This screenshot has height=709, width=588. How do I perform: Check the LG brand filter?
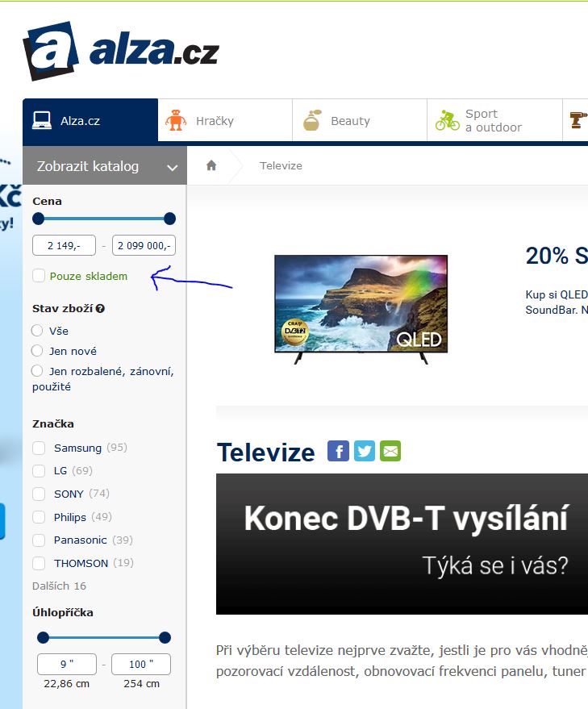tap(39, 471)
